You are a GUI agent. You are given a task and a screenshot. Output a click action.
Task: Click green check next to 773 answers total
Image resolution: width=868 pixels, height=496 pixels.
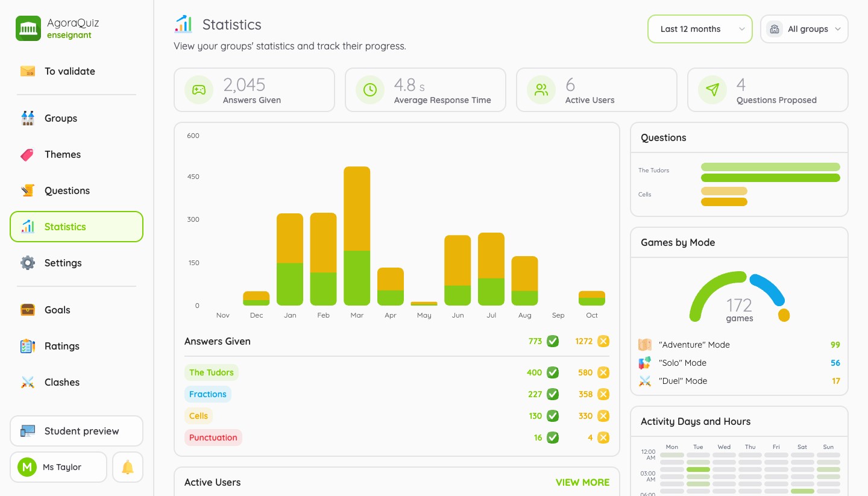click(553, 341)
